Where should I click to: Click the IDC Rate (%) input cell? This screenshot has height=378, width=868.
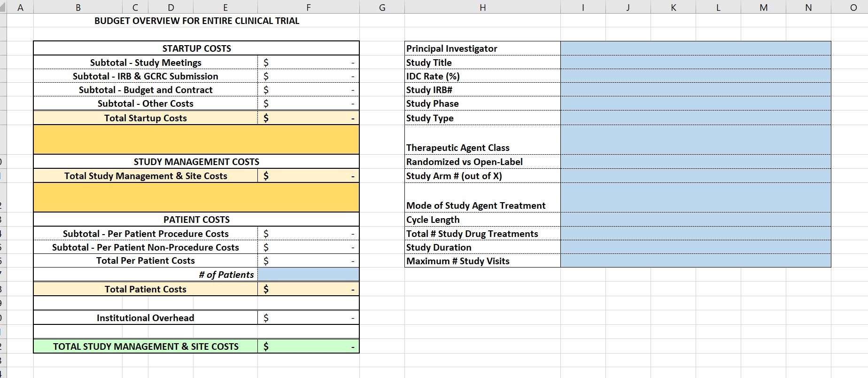pos(695,76)
